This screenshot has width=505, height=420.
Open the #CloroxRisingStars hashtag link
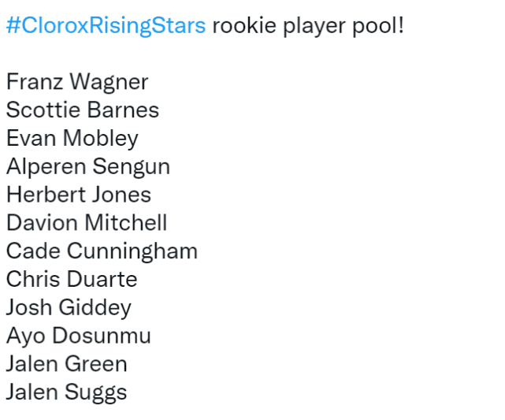106,25
